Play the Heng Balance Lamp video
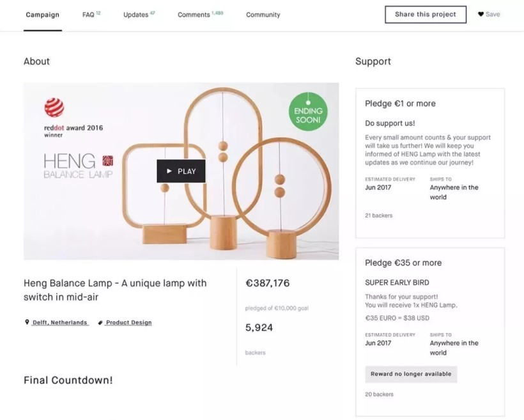This screenshot has width=524, height=420. click(x=181, y=171)
